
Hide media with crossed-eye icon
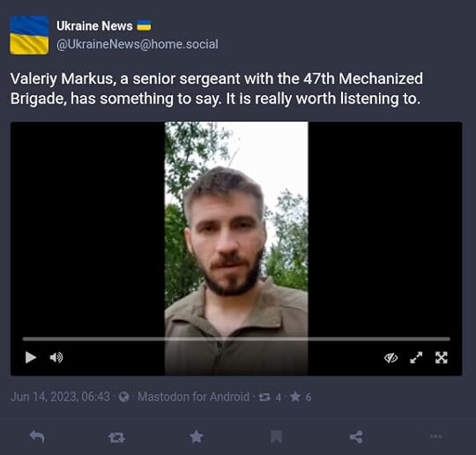coord(390,358)
